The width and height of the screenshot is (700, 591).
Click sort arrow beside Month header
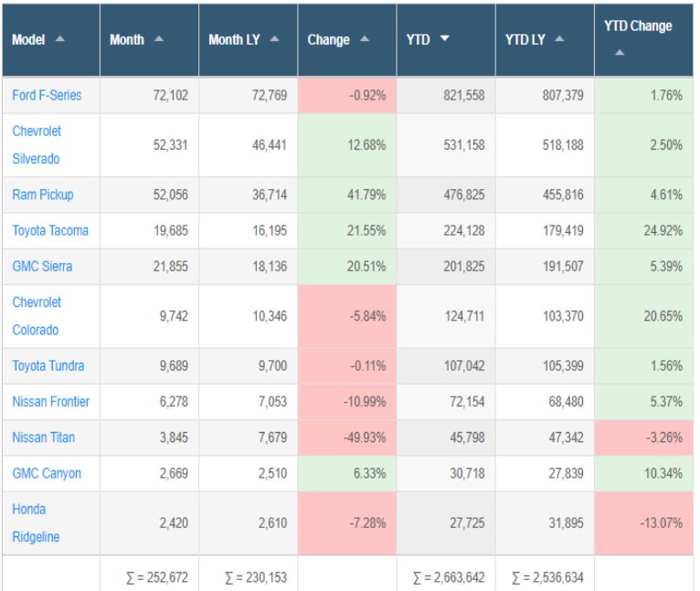(x=158, y=39)
